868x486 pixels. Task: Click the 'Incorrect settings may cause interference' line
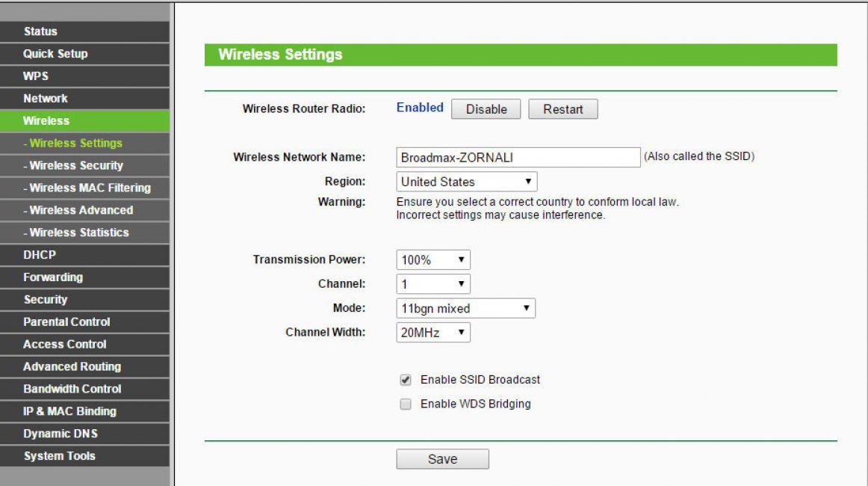point(500,215)
